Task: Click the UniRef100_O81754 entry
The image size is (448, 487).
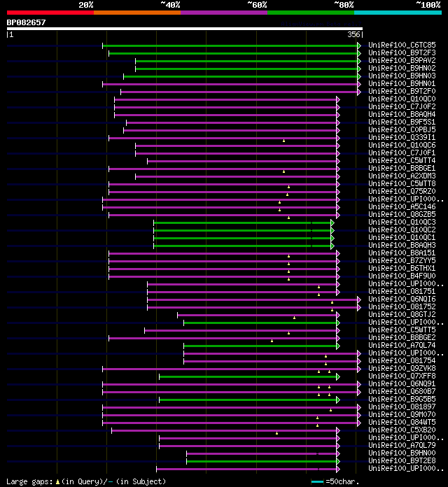Action: click(x=402, y=360)
